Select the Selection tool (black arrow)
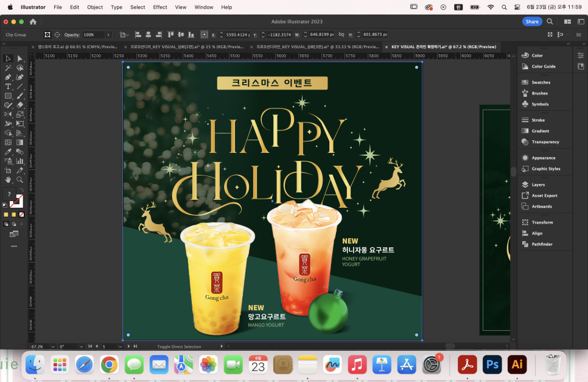The height and width of the screenshot is (382, 588). pyautogui.click(x=8, y=58)
